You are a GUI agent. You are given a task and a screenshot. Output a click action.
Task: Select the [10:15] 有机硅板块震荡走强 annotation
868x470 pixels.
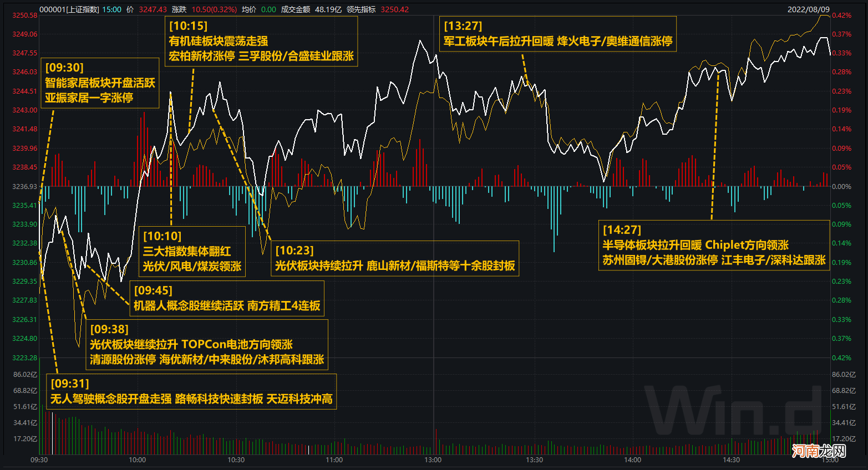pos(261,41)
